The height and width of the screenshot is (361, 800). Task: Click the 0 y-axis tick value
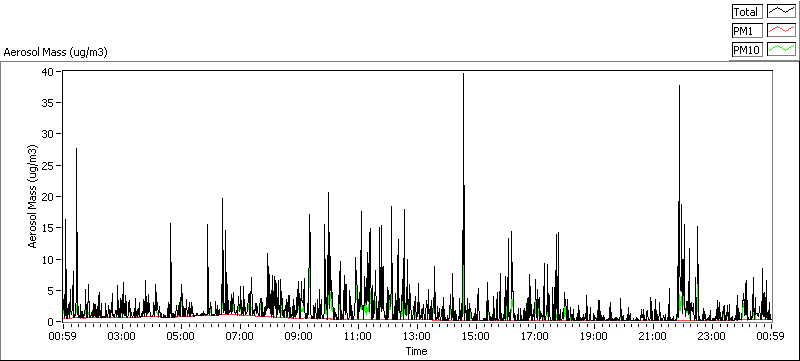(51, 322)
